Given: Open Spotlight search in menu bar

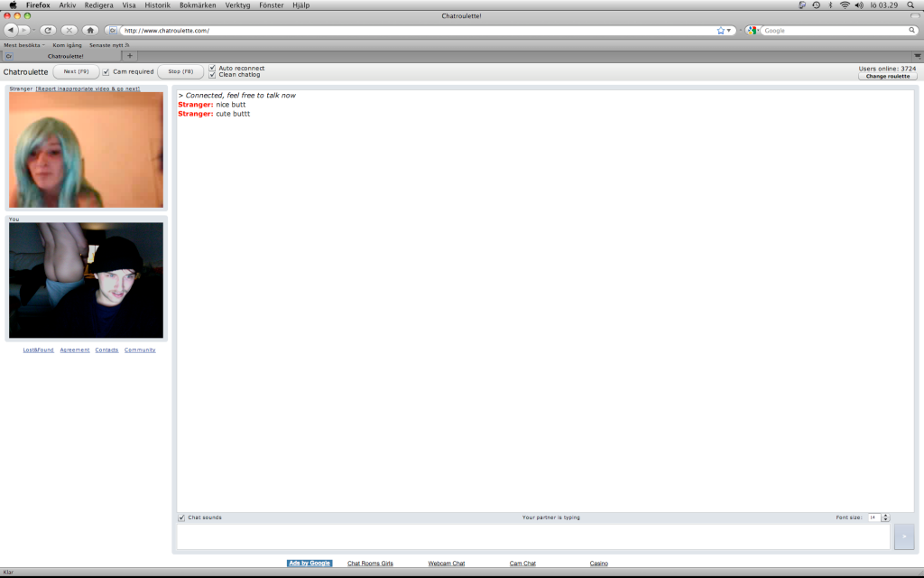Looking at the screenshot, I should (910, 5).
